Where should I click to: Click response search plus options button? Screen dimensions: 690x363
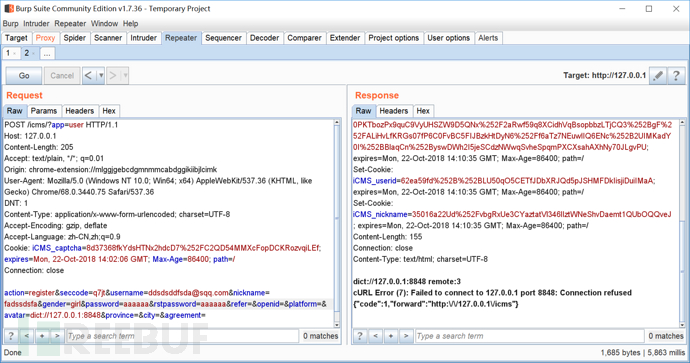391,336
